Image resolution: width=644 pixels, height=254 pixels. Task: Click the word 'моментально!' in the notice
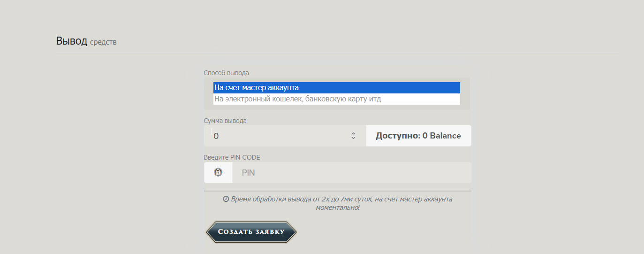point(338,208)
